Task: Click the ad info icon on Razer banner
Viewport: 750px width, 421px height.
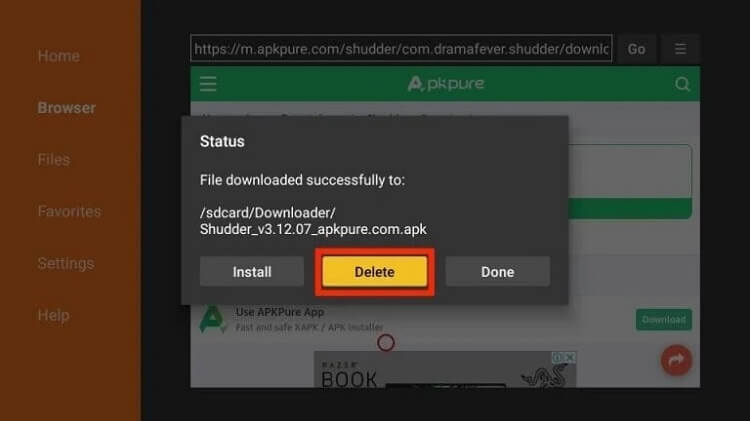Action: coord(558,357)
